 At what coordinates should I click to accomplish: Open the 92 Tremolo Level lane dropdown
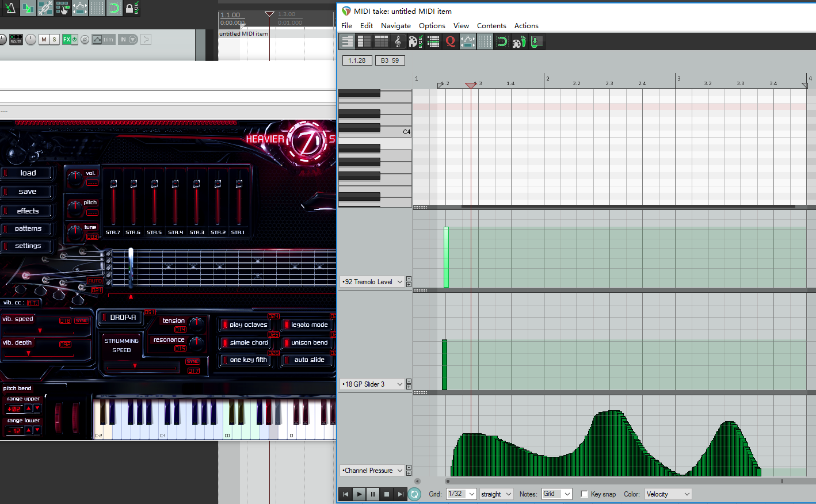point(372,282)
